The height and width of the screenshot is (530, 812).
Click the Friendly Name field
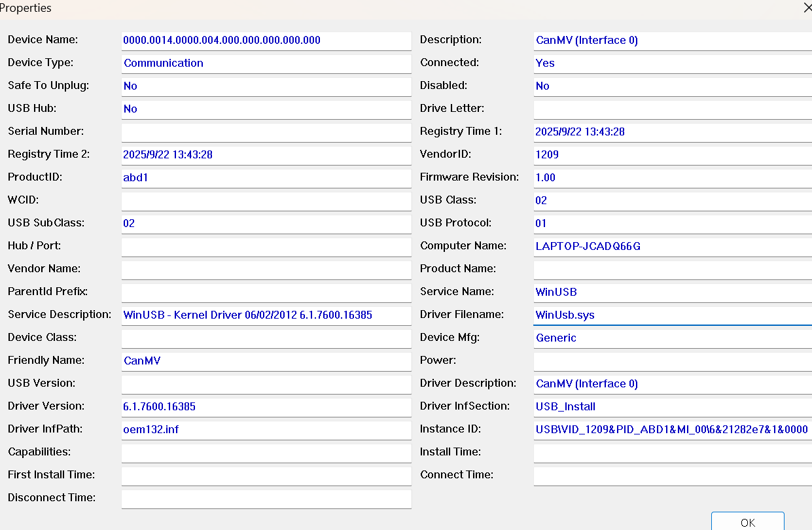(x=266, y=361)
